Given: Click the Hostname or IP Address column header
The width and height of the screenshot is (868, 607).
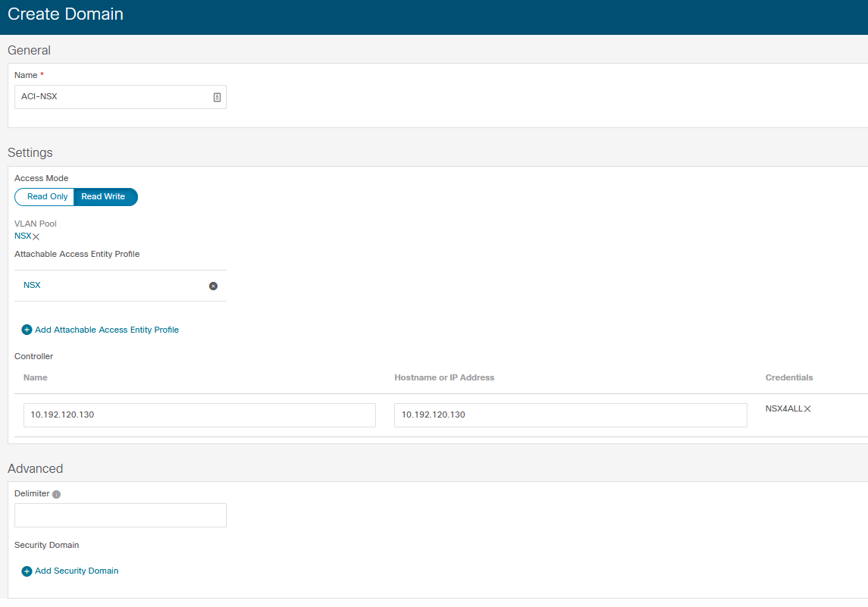Looking at the screenshot, I should 444,377.
